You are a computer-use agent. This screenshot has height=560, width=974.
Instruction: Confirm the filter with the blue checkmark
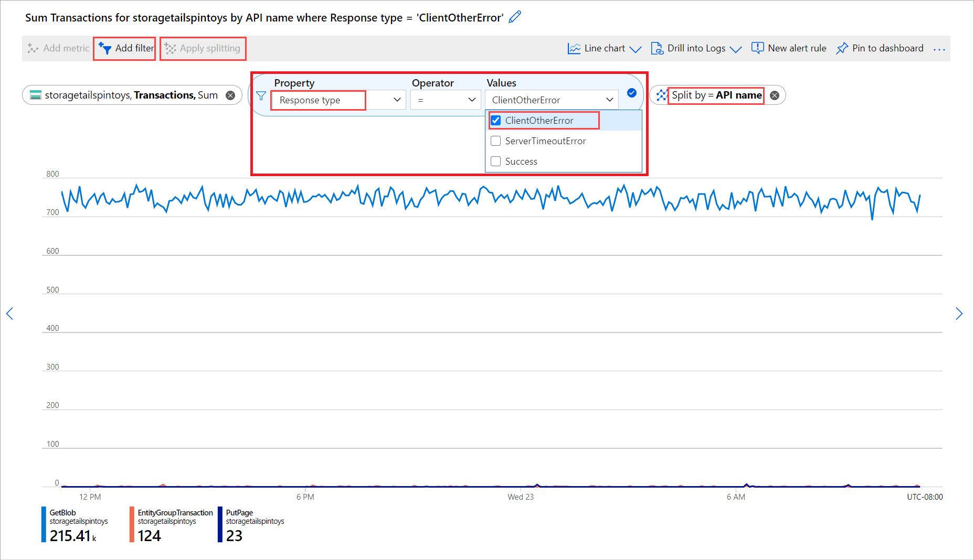[632, 93]
